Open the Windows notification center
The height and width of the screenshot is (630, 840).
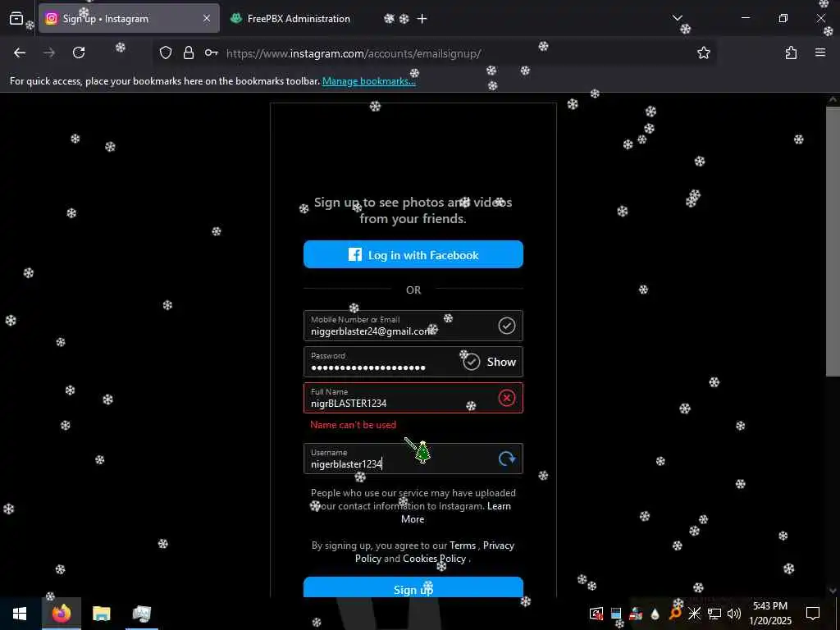[x=813, y=614]
